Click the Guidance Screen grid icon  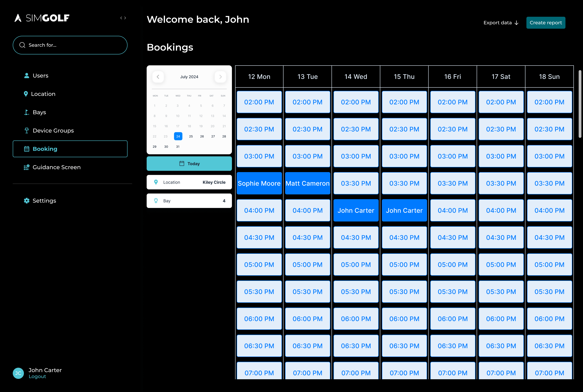tap(26, 167)
